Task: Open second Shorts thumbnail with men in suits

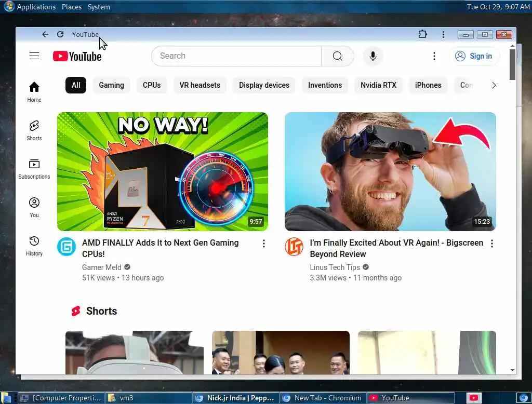Action: click(281, 353)
